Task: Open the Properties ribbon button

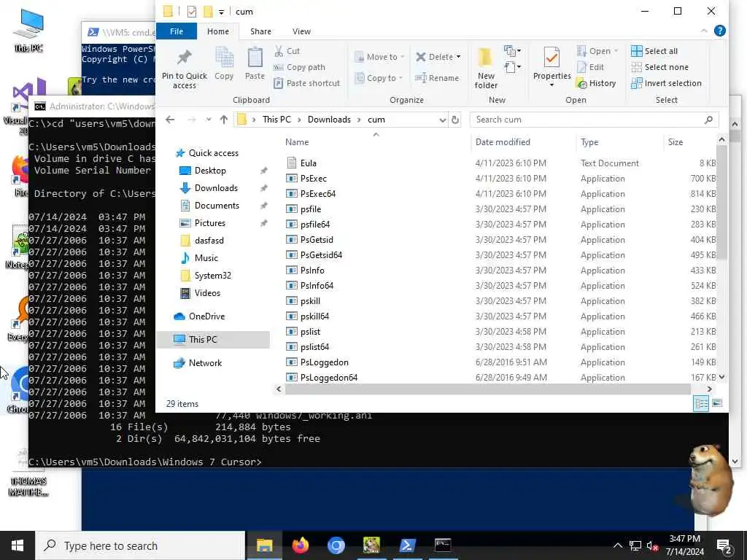Action: (x=551, y=66)
